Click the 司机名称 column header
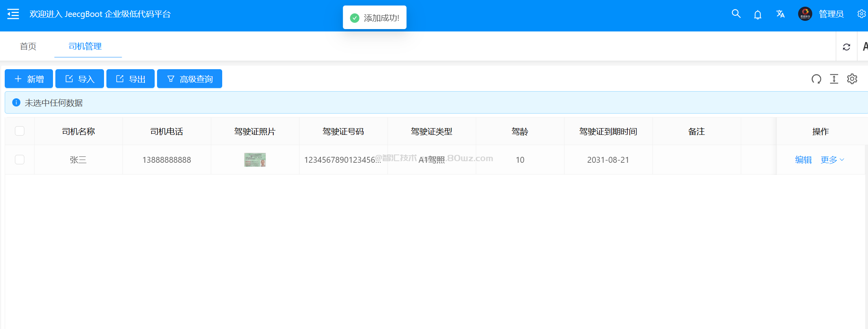Screen dimensions: 868x329 (x=79, y=131)
